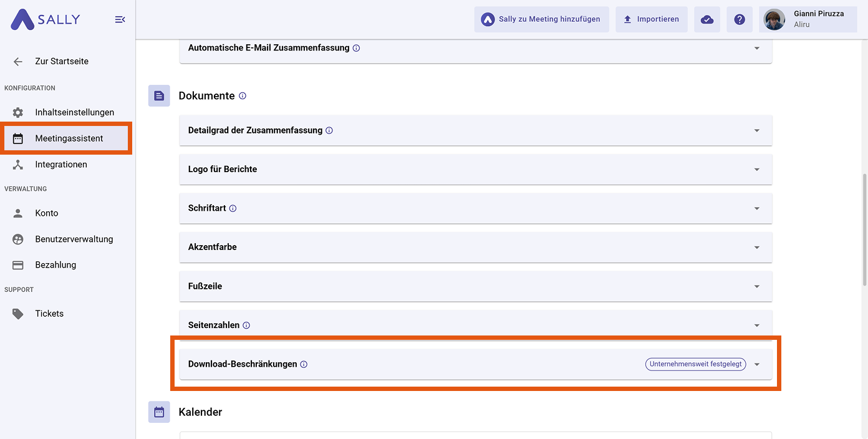
Task: Go to Integrationen in sidebar
Action: point(61,165)
